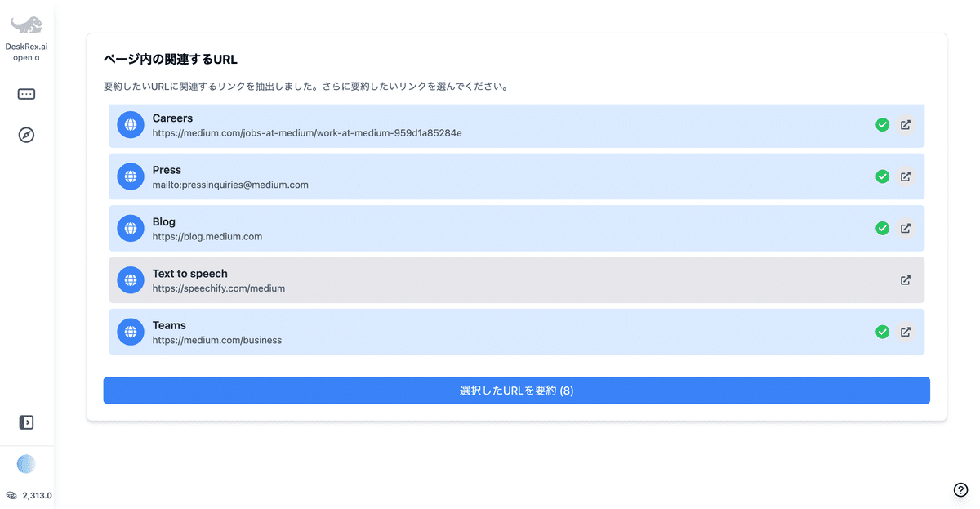Open Text to speech external link icon
980x509 pixels.
[905, 280]
